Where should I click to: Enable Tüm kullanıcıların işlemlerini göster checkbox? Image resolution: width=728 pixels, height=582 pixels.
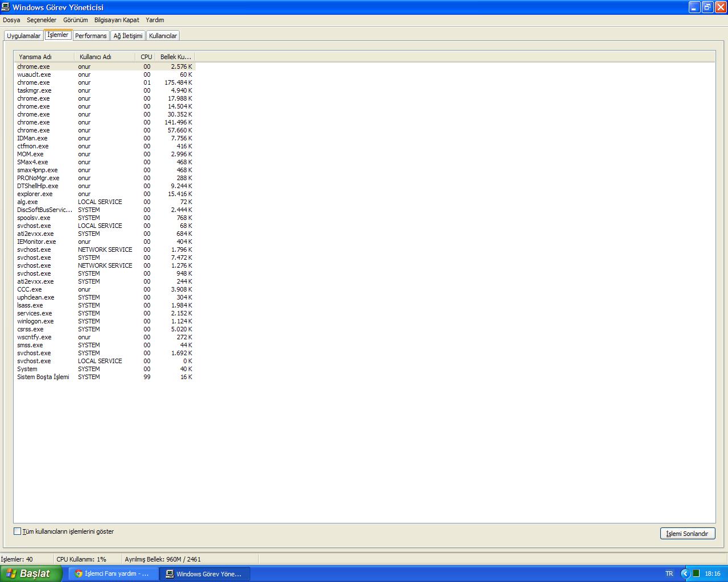17,531
